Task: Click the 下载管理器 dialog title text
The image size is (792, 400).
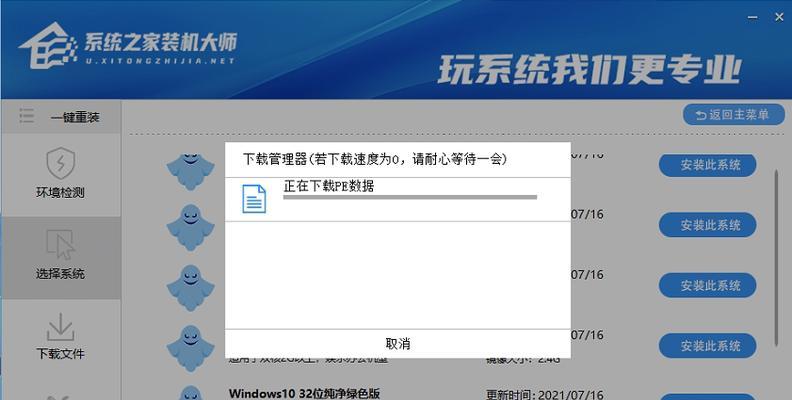Action: (375, 159)
